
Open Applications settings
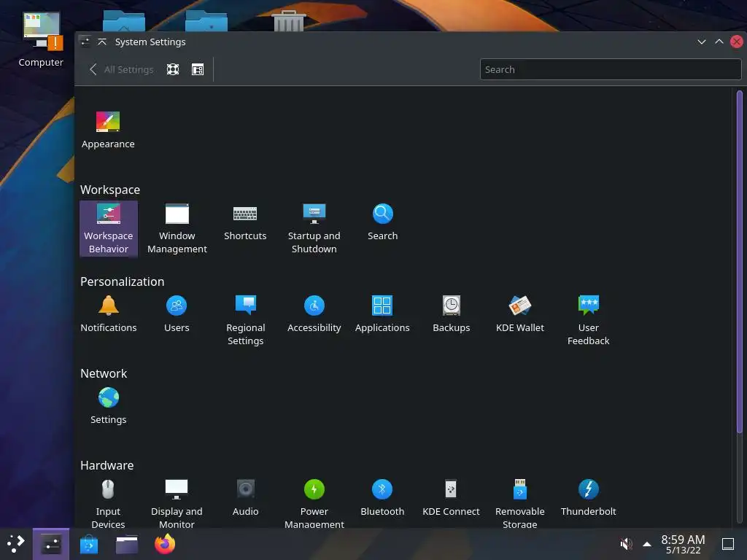382,314
